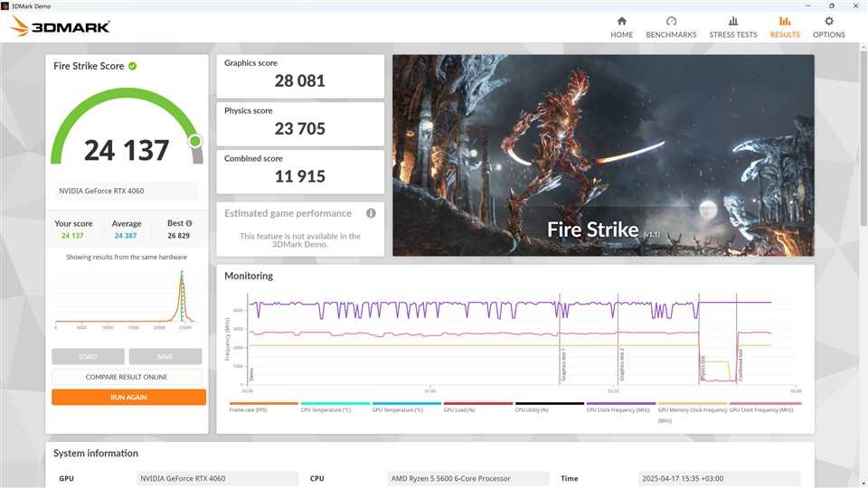868x488 pixels.
Task: Select the Results tab label
Action: pos(785,35)
